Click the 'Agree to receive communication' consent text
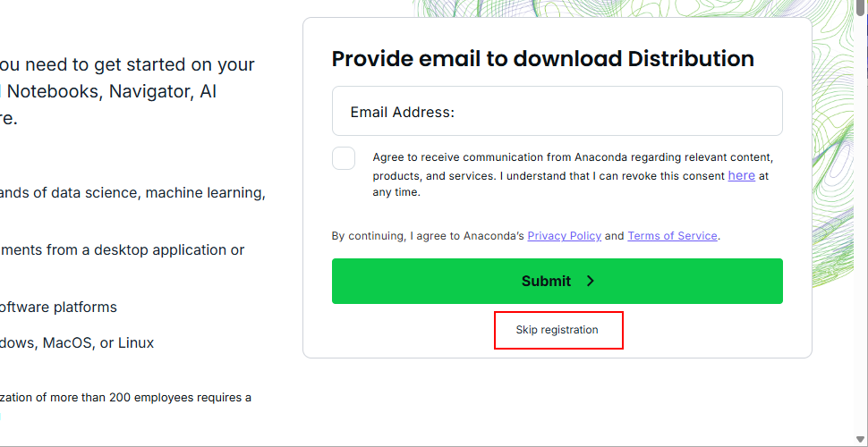The image size is (868, 447). 573,175
